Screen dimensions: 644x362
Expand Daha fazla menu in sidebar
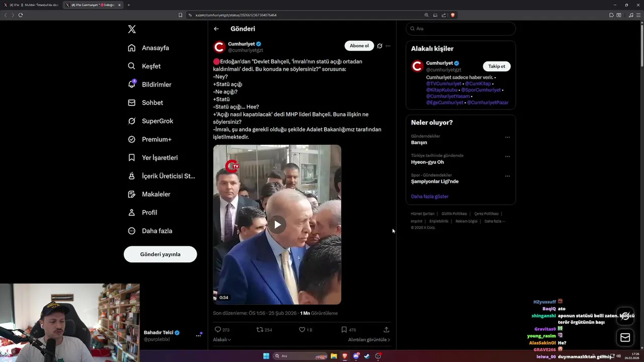pos(150,231)
